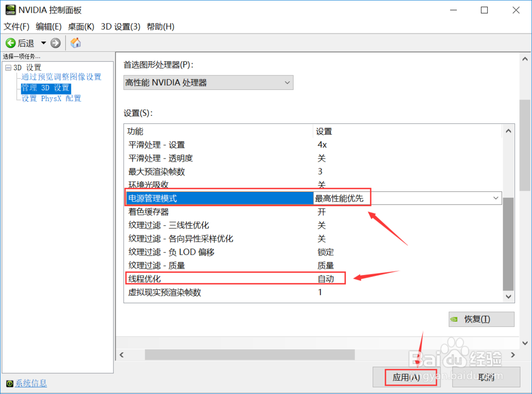The image size is (532, 394).
Task: Select the 着色缓存器 row
Action: [312, 212]
